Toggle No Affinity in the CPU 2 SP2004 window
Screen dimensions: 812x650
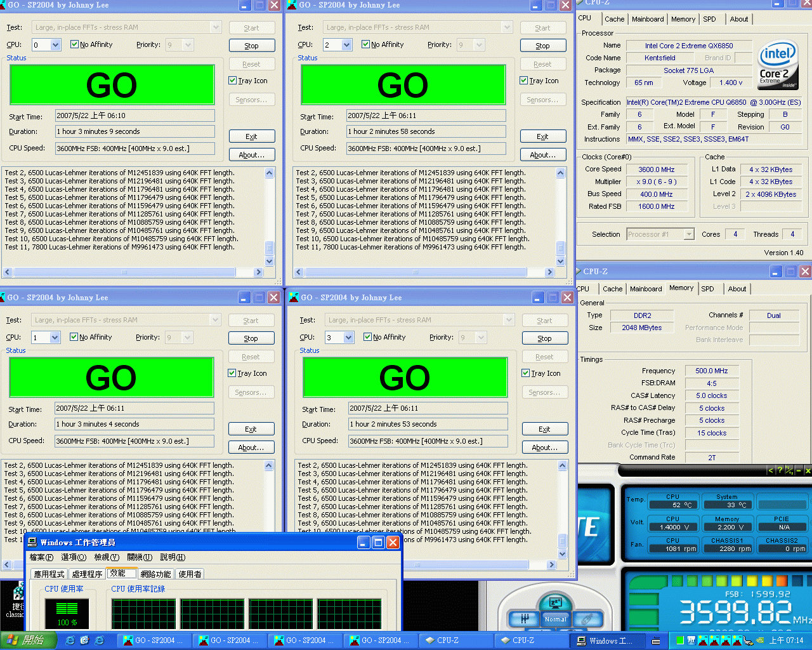click(x=383, y=44)
